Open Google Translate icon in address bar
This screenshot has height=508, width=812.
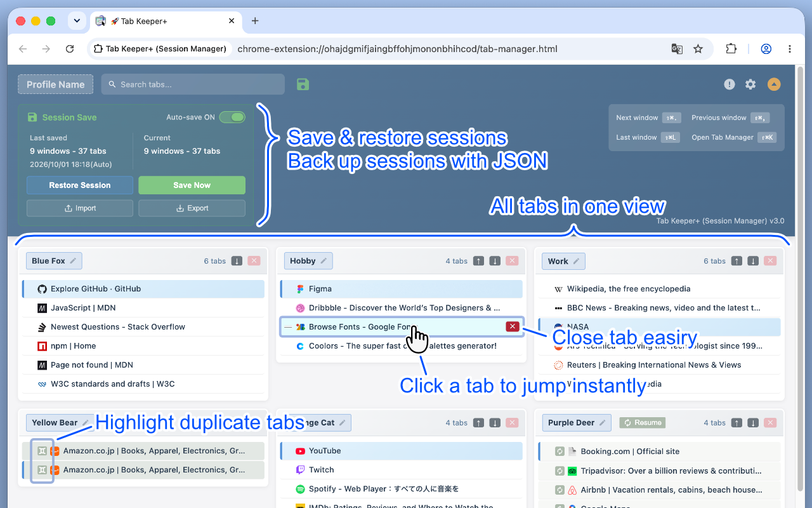tap(677, 49)
